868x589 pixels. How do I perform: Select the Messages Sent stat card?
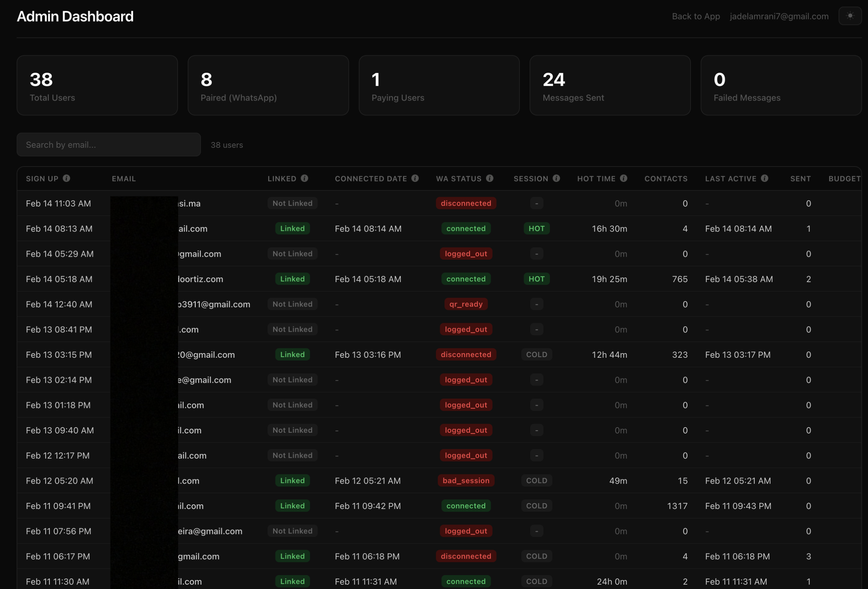tap(610, 85)
